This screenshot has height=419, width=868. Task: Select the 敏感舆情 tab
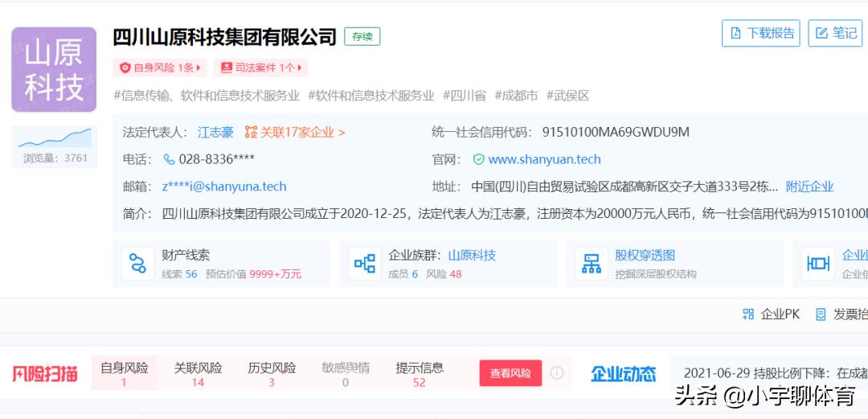tap(346, 374)
